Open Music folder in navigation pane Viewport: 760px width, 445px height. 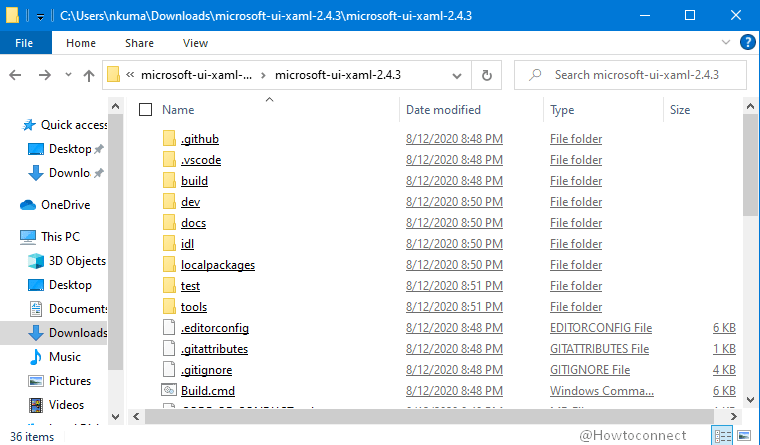click(55, 357)
